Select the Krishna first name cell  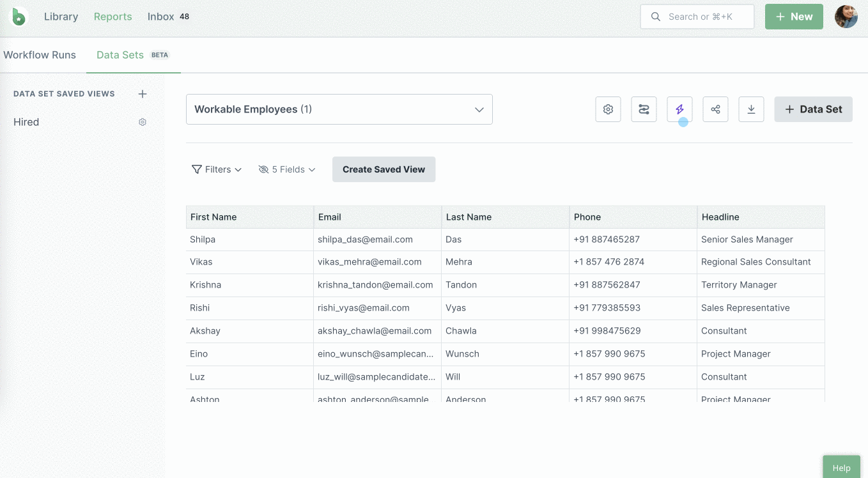pyautogui.click(x=250, y=285)
